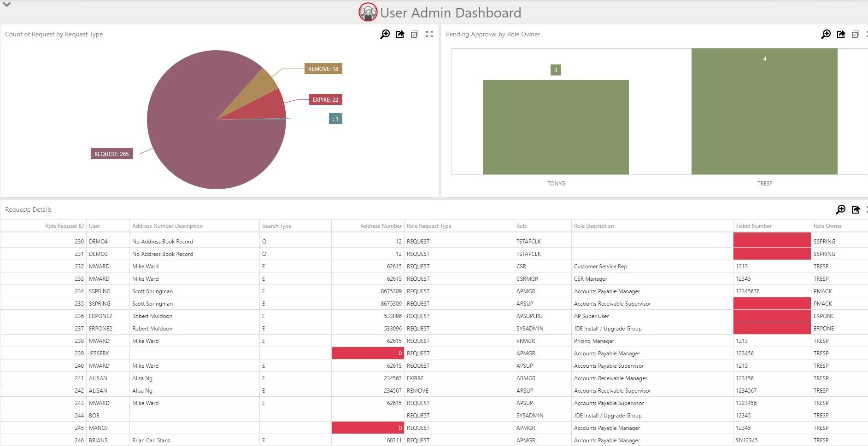Click the REQUEST: 265 label

point(111,154)
